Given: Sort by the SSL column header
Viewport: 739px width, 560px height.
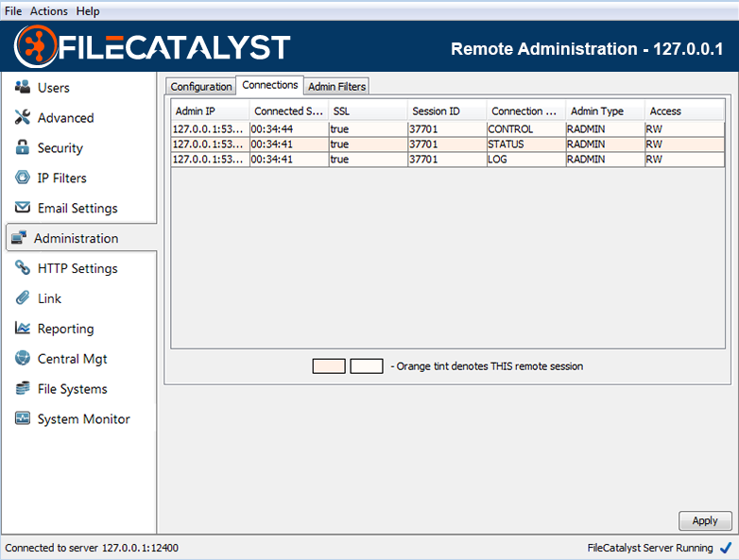Looking at the screenshot, I should click(369, 111).
